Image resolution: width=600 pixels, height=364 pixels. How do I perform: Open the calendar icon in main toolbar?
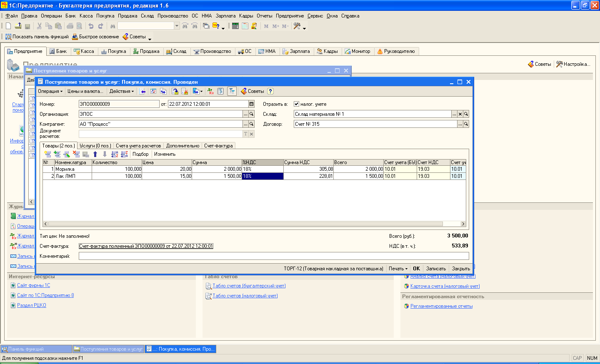pos(245,26)
